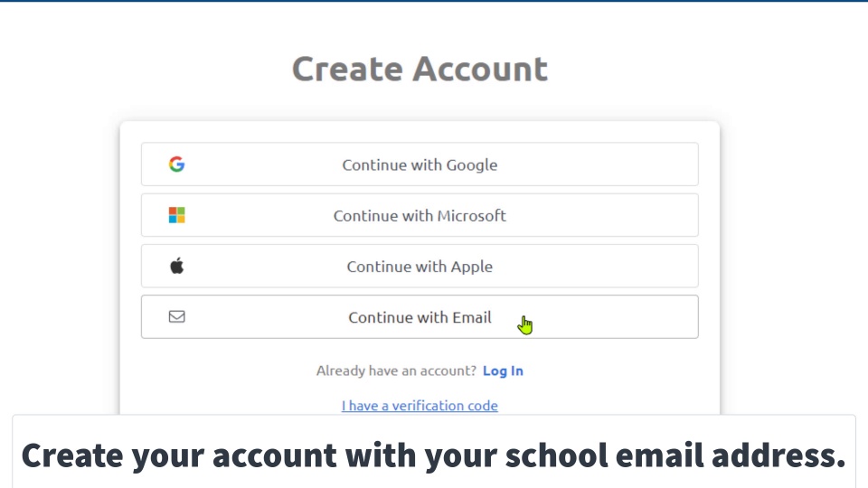The height and width of the screenshot is (488, 868).
Task: Click the Google "G" logo icon
Action: pos(176,164)
